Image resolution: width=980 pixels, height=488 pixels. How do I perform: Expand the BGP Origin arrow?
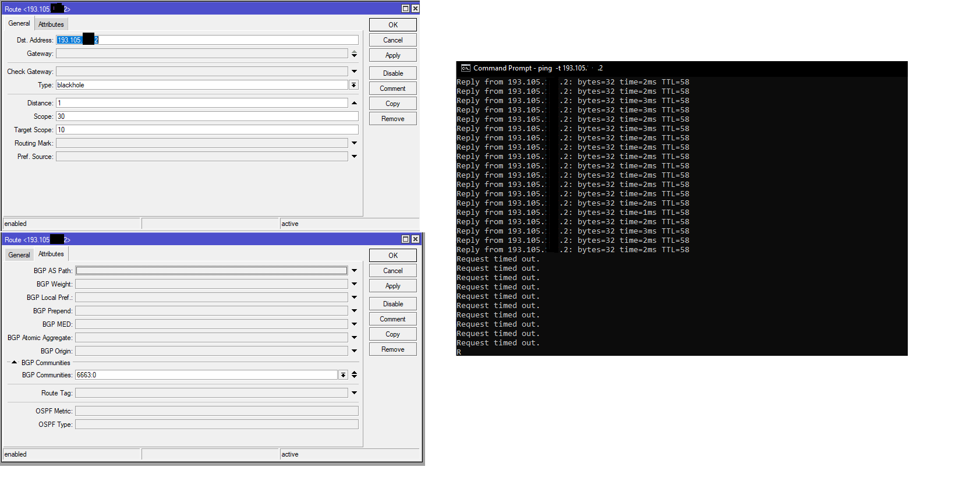click(x=354, y=351)
